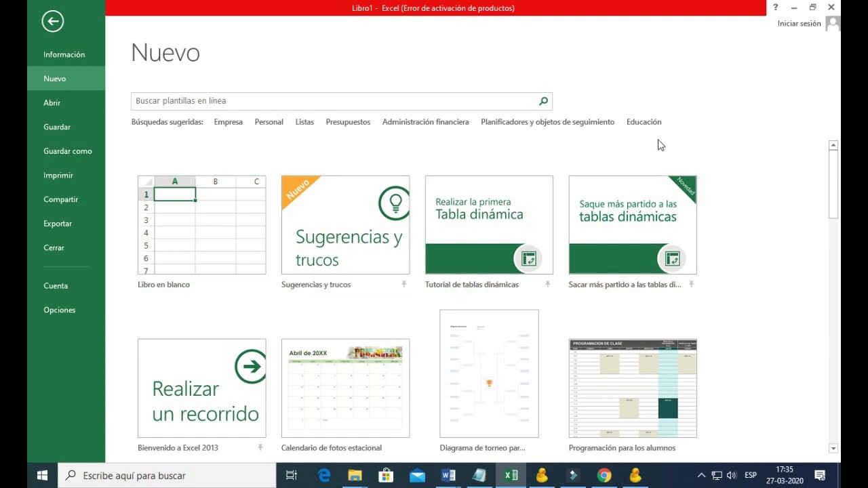Click the Empresa suggested search

(228, 122)
